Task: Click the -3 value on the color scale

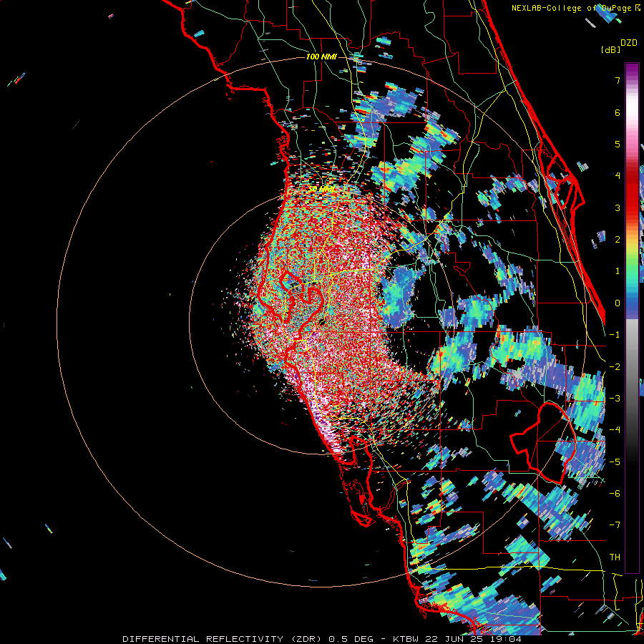Action: (x=615, y=399)
